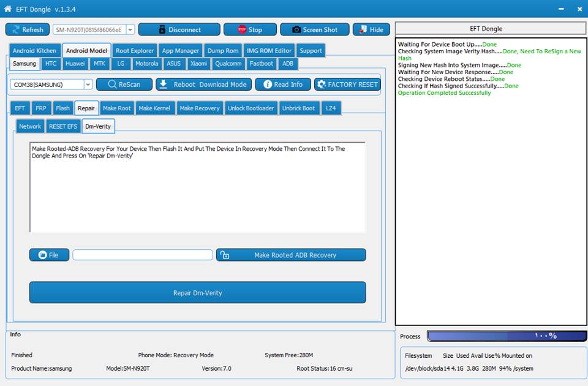Screen dimensions: 588x386
Task: Click the file path input field
Action: pyautogui.click(x=143, y=255)
